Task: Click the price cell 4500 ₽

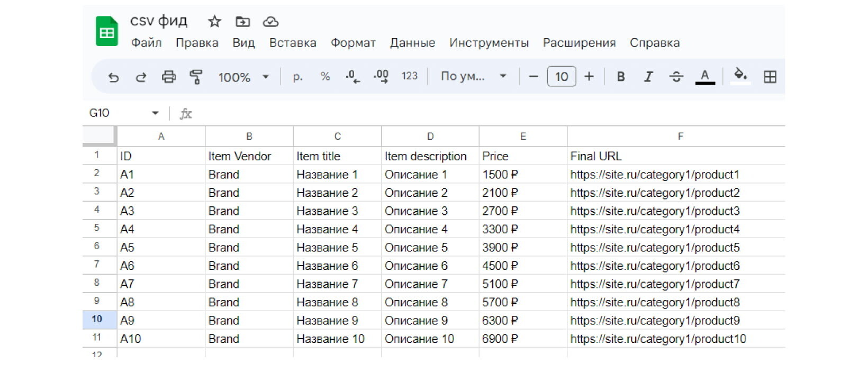Action: pyautogui.click(x=523, y=266)
